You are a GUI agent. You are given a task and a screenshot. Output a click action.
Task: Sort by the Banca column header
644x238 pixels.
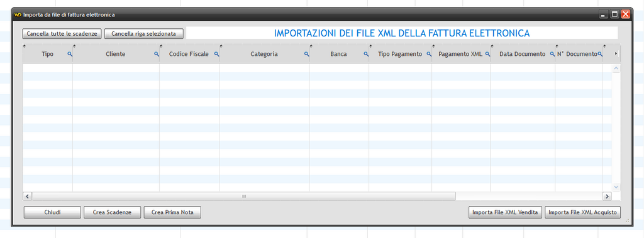tap(338, 54)
